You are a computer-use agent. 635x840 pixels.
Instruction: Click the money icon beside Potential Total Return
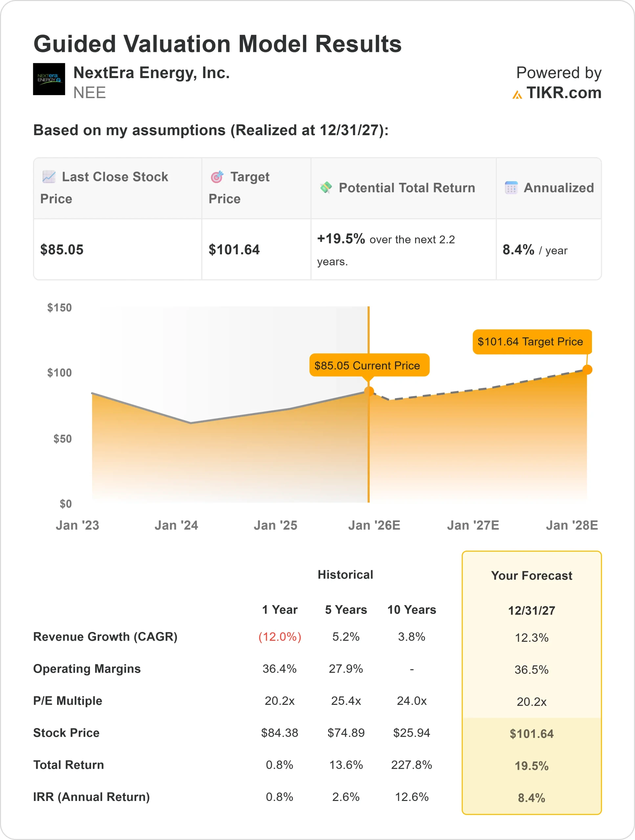coord(326,188)
